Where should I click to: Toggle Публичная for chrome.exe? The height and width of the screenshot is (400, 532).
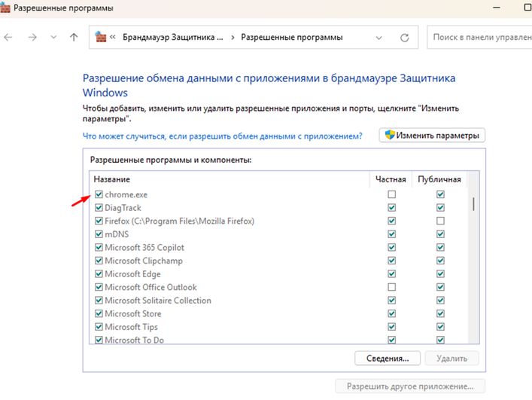(x=440, y=194)
